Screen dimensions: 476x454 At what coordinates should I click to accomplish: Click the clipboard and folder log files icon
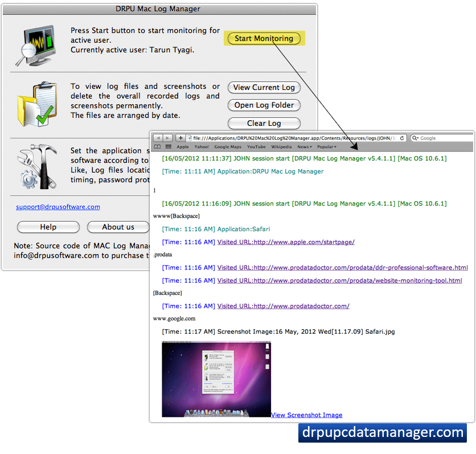(38, 104)
